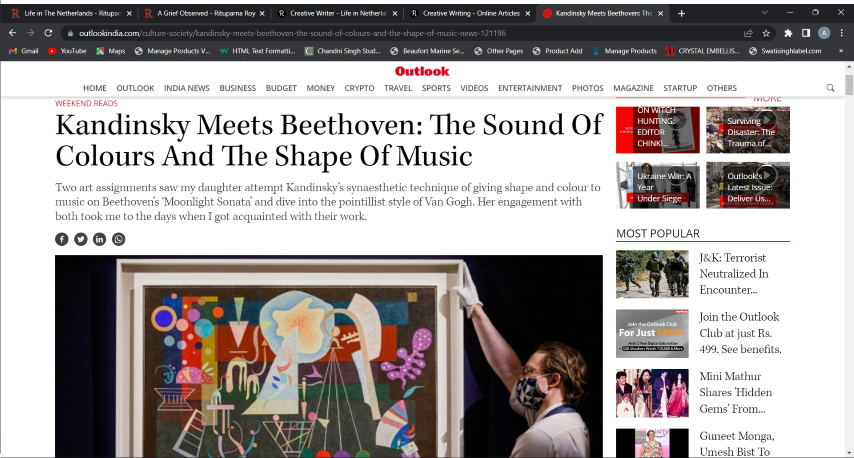Close the A Grief Observed tab
The height and width of the screenshot is (458, 854).
tap(262, 13)
